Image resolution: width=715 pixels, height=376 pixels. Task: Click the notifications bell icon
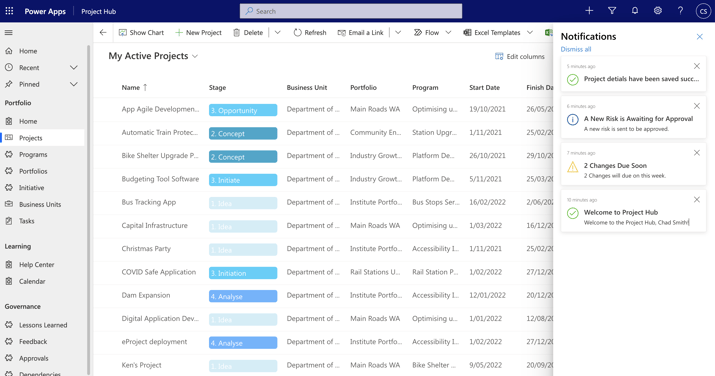pos(635,10)
